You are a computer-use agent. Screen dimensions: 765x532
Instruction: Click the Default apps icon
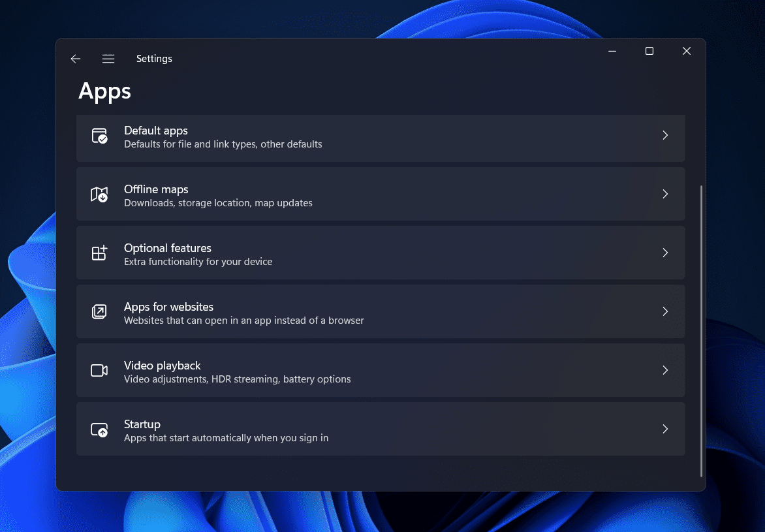tap(99, 136)
